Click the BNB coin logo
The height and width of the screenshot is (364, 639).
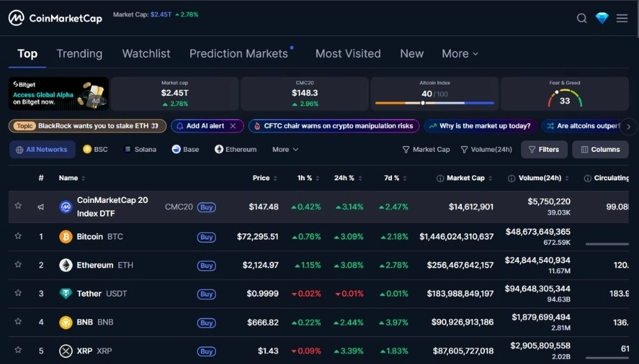tap(65, 322)
